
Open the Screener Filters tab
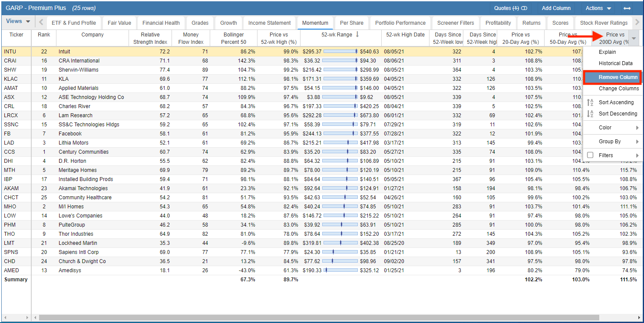click(x=456, y=23)
